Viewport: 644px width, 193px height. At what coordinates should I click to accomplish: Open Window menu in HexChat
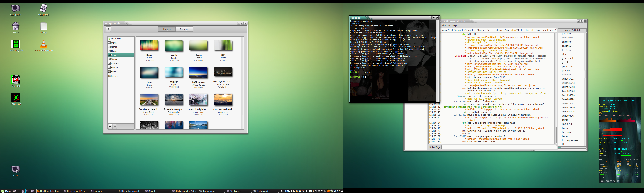click(445, 25)
